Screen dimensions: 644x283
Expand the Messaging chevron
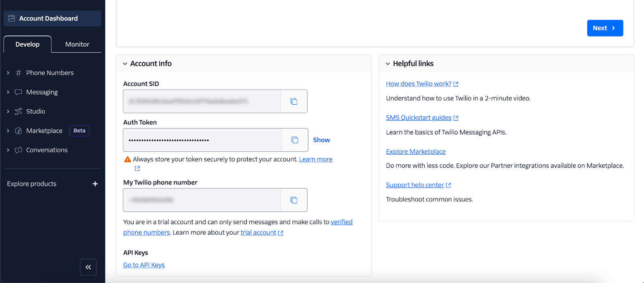8,92
